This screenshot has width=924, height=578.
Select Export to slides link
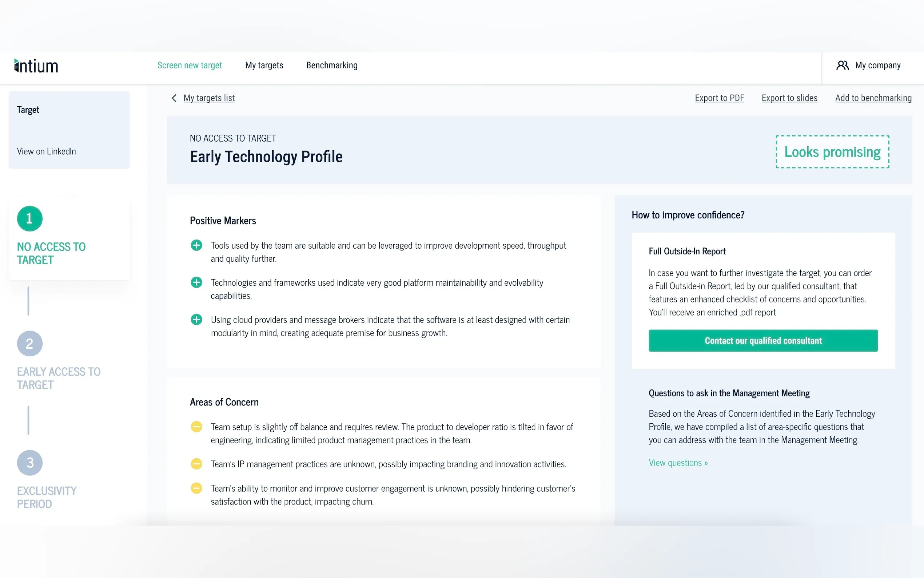[x=789, y=98]
